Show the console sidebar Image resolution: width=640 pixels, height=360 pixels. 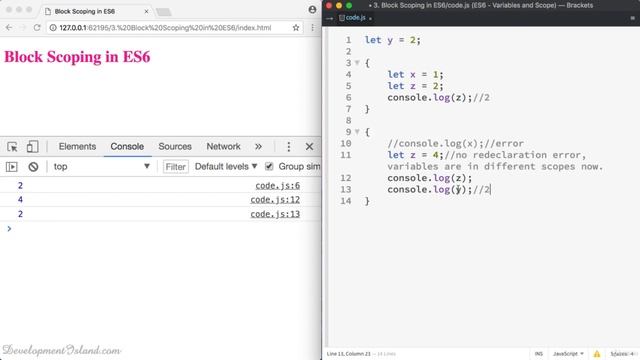[11, 167]
